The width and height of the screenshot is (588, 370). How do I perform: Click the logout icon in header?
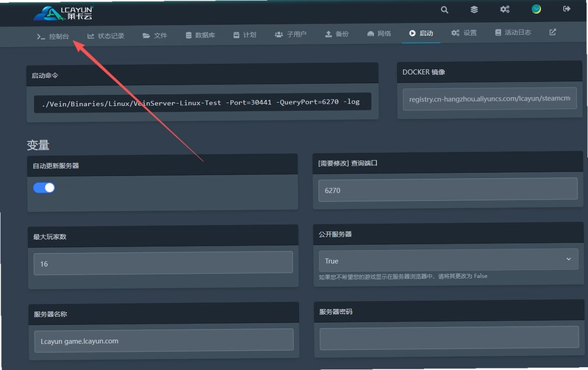(x=567, y=9)
